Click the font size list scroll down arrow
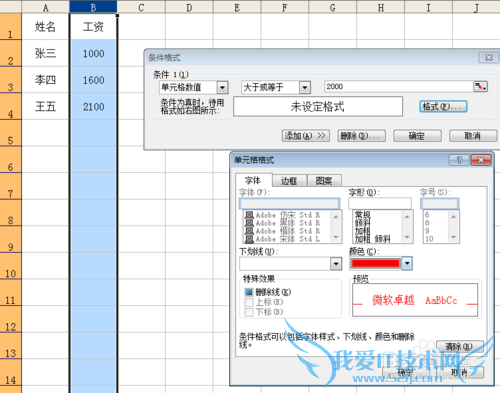The image size is (500, 393). (453, 237)
